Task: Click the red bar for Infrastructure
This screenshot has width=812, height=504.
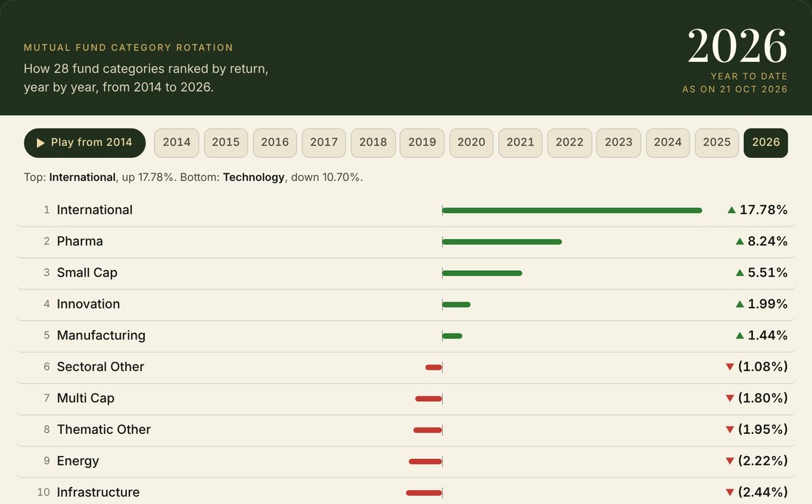Action: [424, 493]
